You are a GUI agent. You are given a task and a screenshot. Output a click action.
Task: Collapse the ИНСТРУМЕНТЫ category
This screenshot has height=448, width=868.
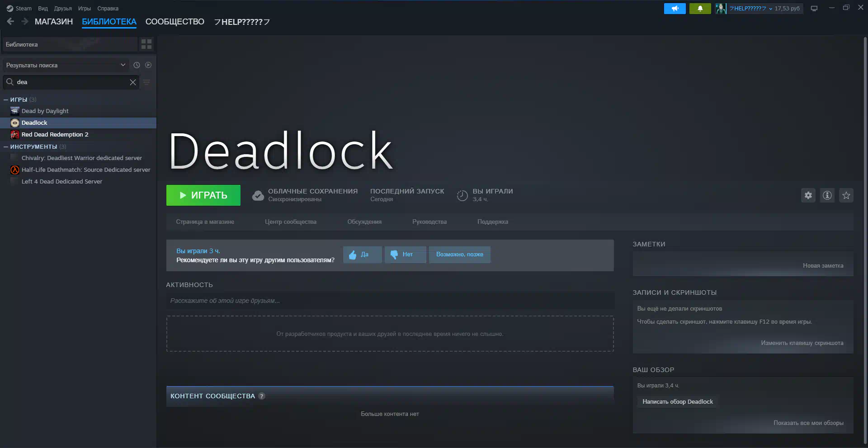pyautogui.click(x=6, y=146)
